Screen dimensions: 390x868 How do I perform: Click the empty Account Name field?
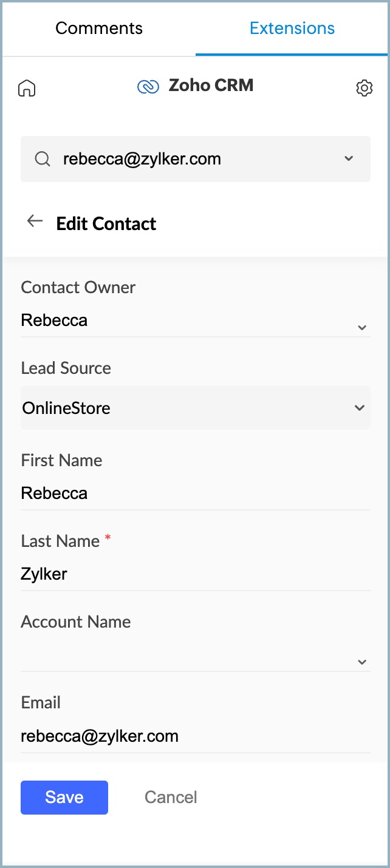click(x=182, y=656)
